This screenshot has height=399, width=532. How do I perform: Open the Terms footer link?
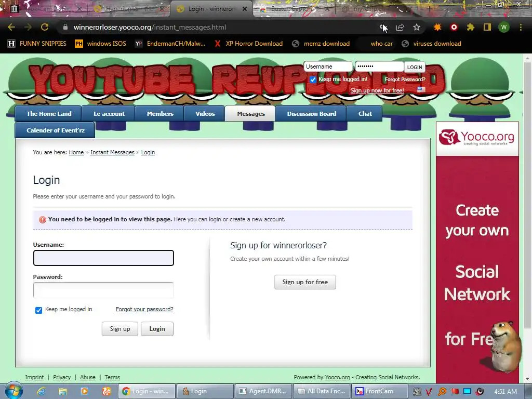click(x=112, y=377)
